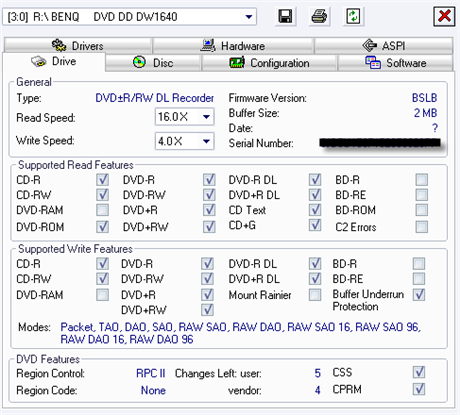The height and width of the screenshot is (415, 460).
Task: Click the floppy disk save icon
Action: click(x=285, y=16)
